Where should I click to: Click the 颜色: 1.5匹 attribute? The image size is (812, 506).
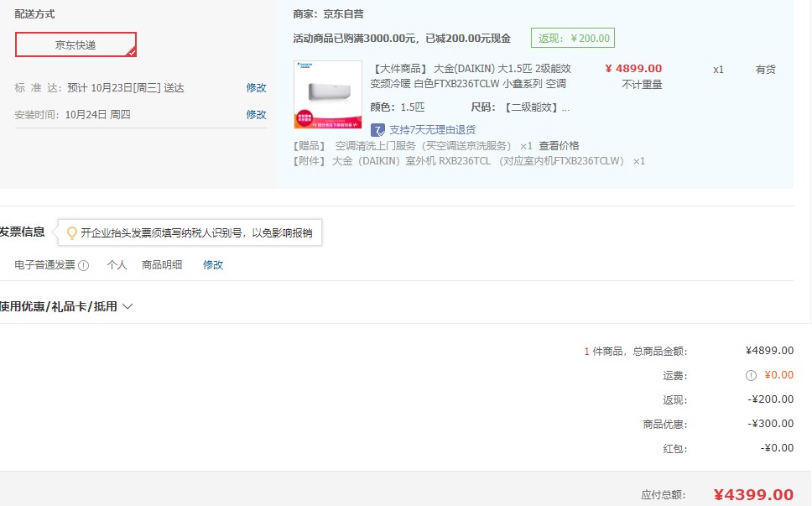coord(398,107)
